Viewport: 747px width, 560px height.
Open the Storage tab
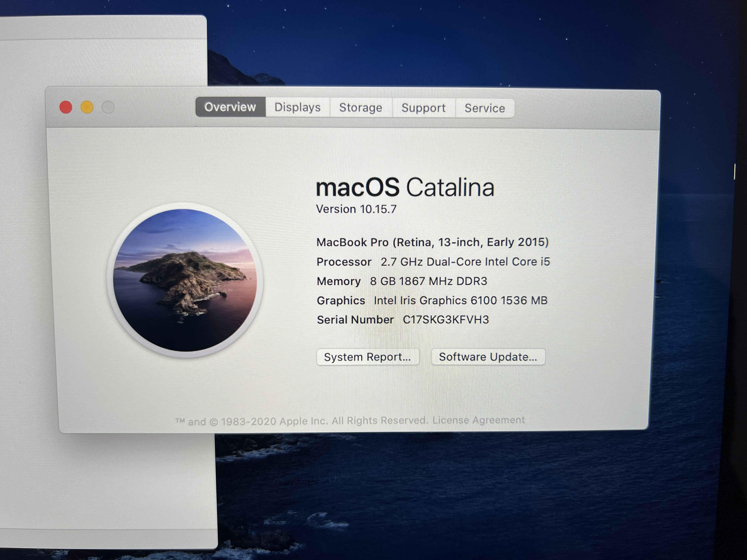pos(361,108)
